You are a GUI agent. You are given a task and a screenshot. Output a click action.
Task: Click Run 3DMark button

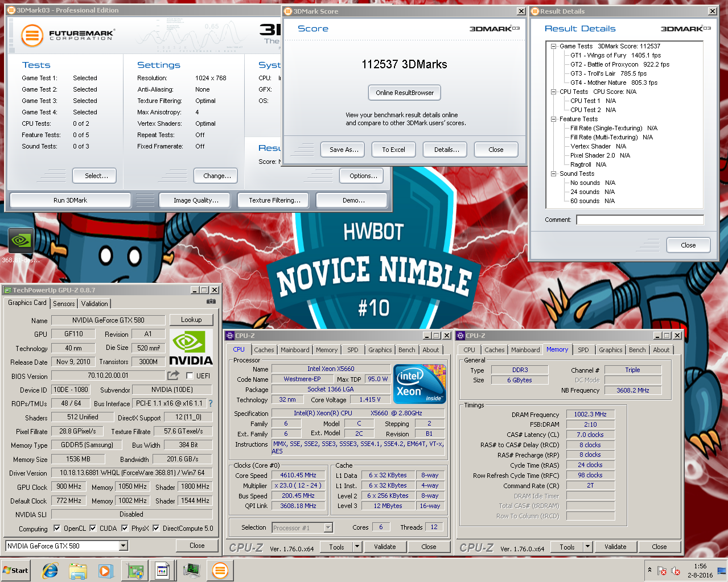[71, 200]
